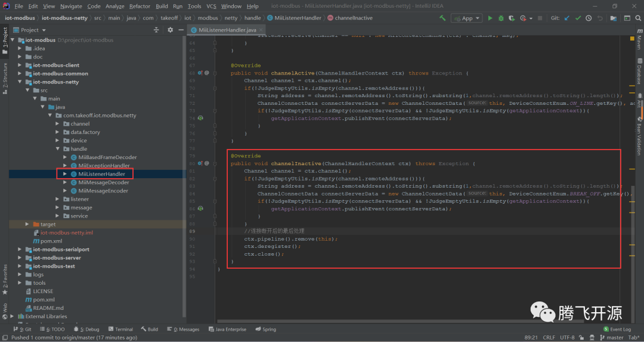Open the Event Log

(x=617, y=329)
